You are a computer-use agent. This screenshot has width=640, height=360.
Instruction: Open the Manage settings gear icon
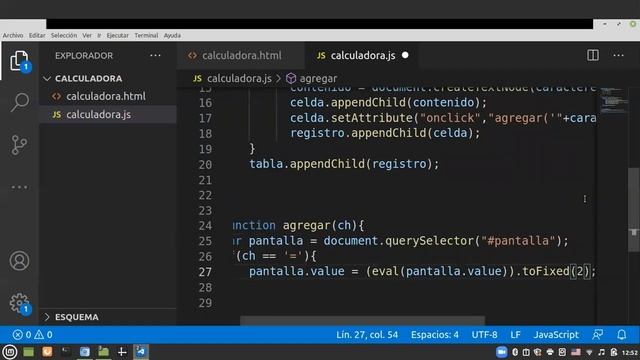pos(19,303)
